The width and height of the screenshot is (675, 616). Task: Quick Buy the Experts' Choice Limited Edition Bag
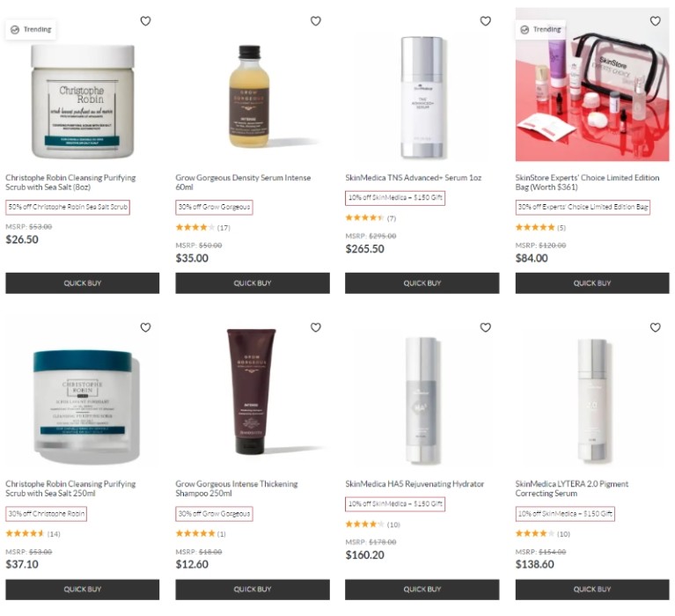point(592,282)
